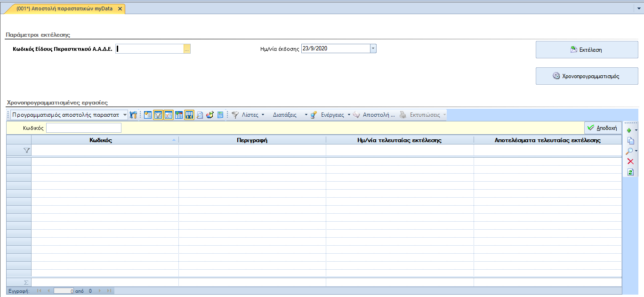This screenshot has height=297, width=644.
Task: Click the red X delete icon
Action: [631, 161]
